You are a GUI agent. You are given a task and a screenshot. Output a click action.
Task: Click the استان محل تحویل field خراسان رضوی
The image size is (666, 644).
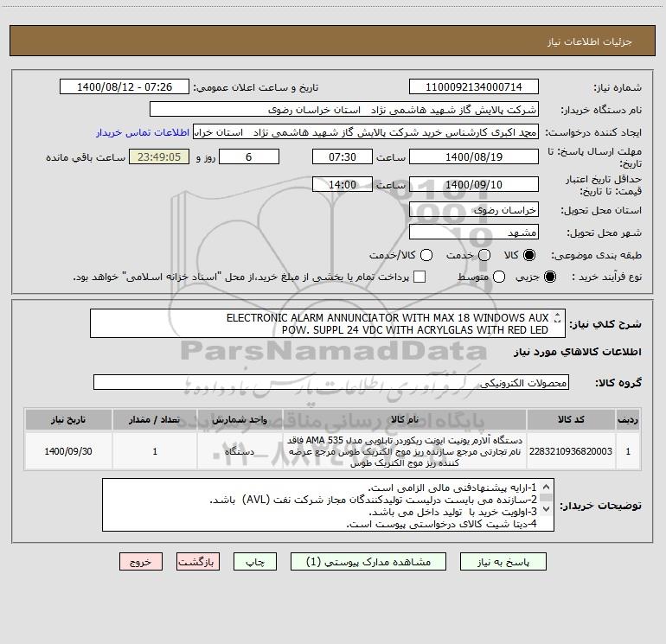[x=474, y=210]
